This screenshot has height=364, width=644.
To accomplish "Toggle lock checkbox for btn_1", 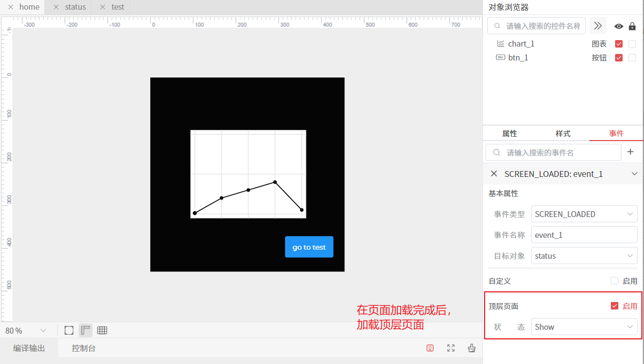I will click(x=632, y=58).
